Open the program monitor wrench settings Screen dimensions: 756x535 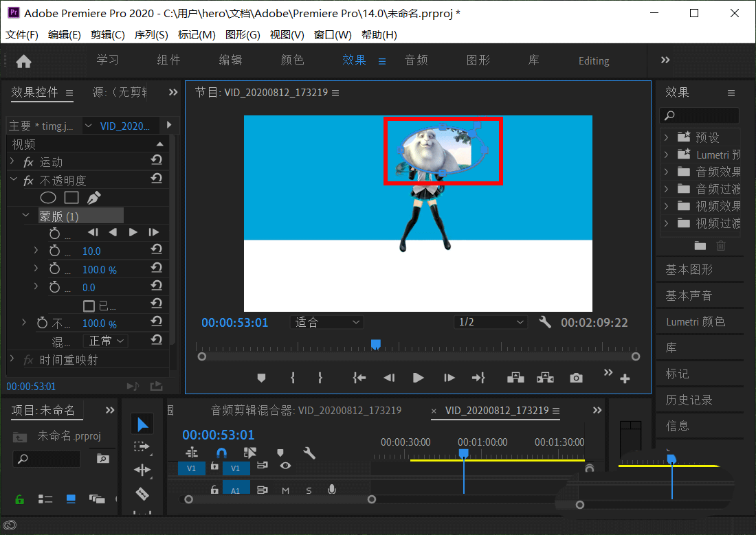545,321
